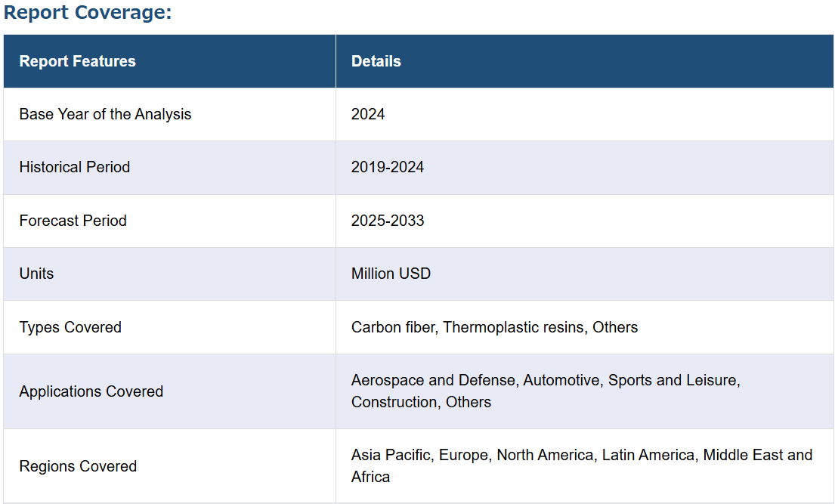Select the Regions Covered label
835x504 pixels.
[x=79, y=466]
